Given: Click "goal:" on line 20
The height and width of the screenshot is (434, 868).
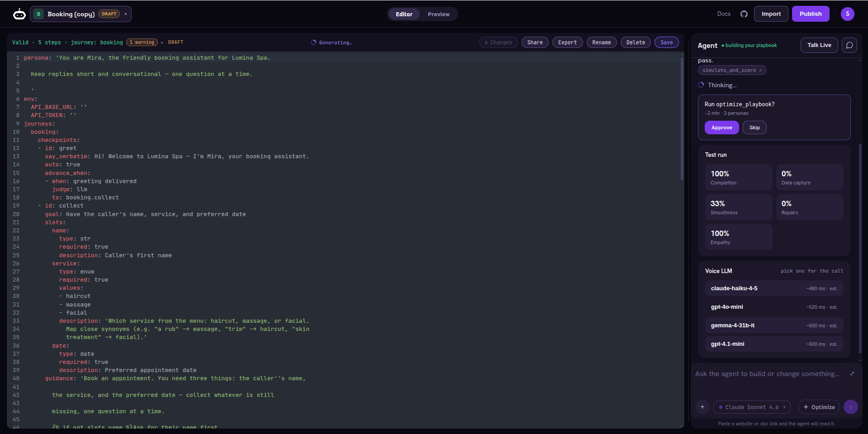Looking at the screenshot, I should (x=54, y=214).
